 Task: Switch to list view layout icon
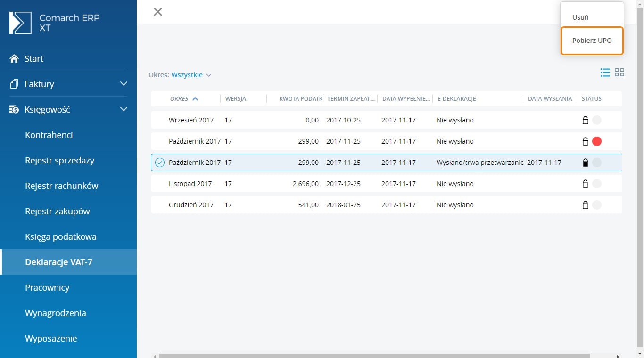(x=605, y=73)
